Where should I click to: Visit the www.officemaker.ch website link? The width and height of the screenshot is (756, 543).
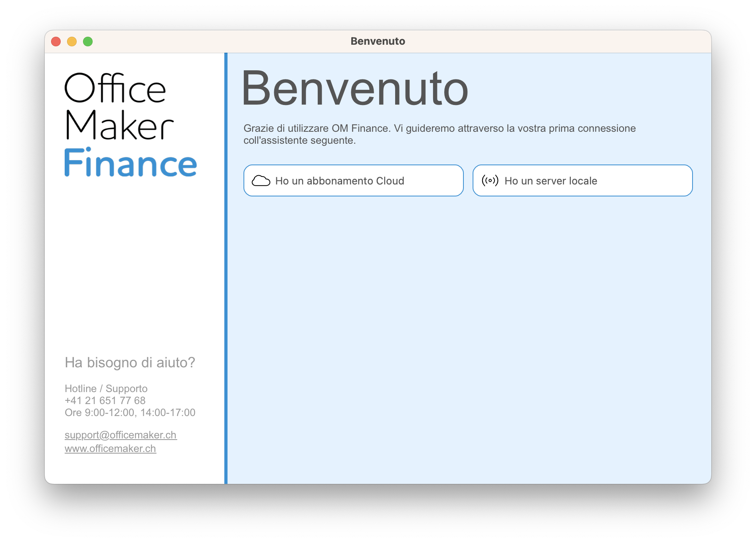click(x=110, y=448)
